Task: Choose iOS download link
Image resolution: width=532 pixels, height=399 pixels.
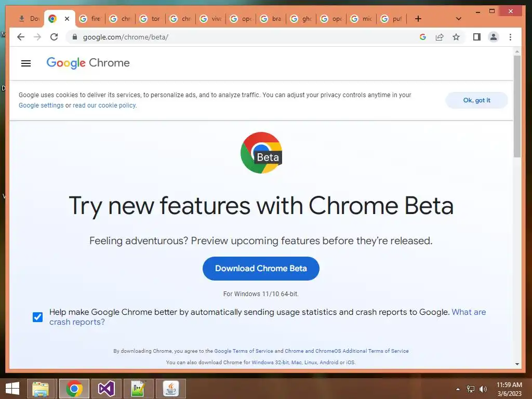Action: click(350, 363)
